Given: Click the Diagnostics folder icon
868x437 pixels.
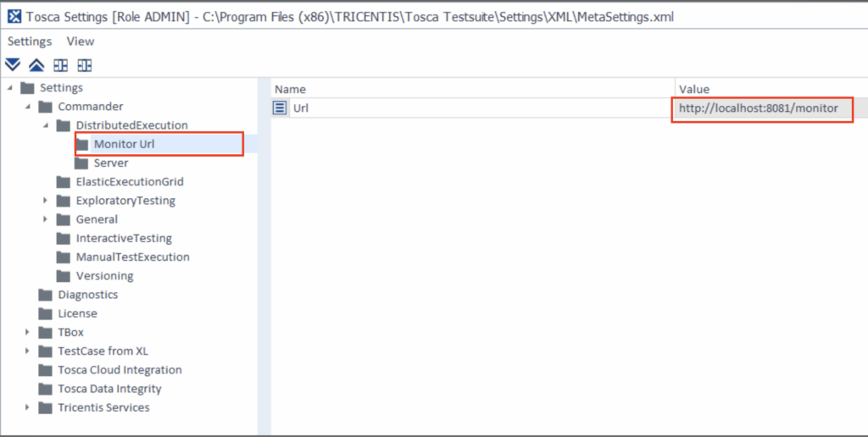Looking at the screenshot, I should [x=46, y=295].
